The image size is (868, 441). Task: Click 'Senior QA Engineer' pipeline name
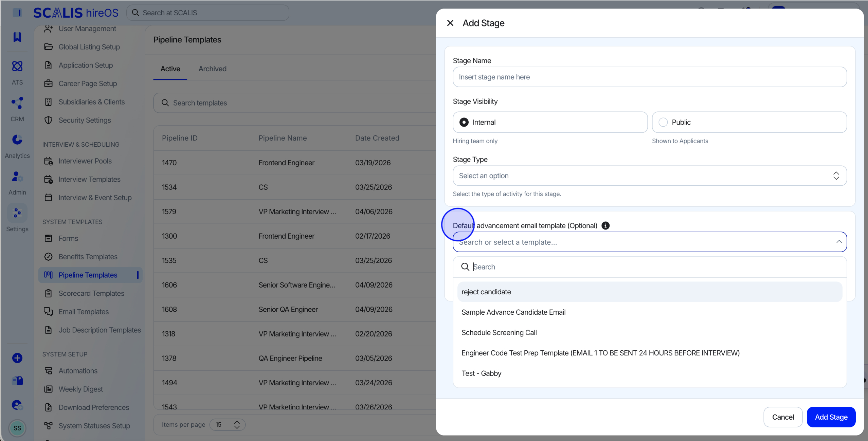pos(288,309)
